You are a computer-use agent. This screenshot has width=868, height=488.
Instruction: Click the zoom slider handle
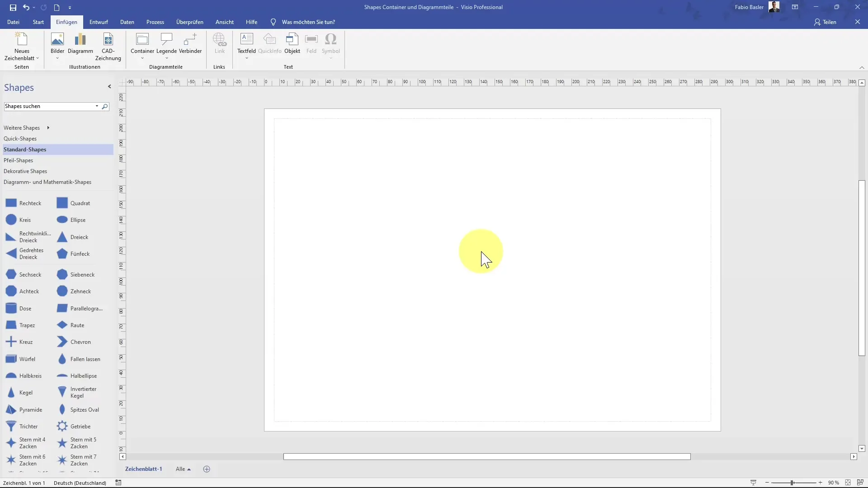pyautogui.click(x=792, y=483)
